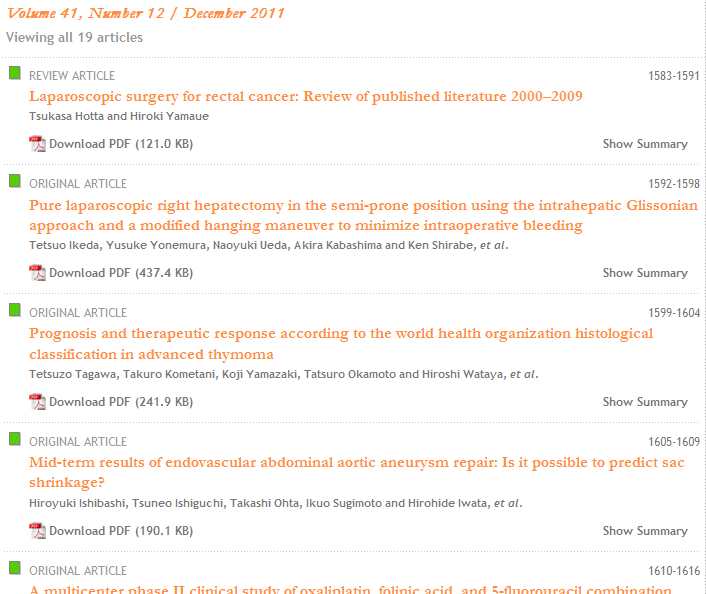This screenshot has height=594, width=706.
Task: Open Prognosis and therapeutic response thymoma title
Action: point(341,344)
